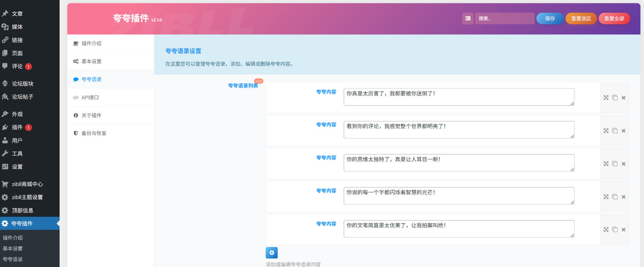Click the 重置选区 reset section button

pyautogui.click(x=581, y=18)
